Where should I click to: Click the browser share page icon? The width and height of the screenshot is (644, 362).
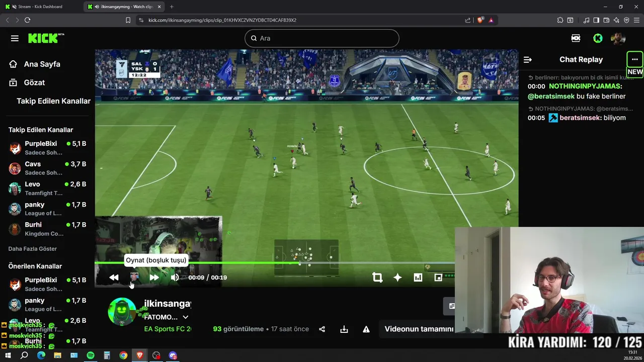click(468, 20)
